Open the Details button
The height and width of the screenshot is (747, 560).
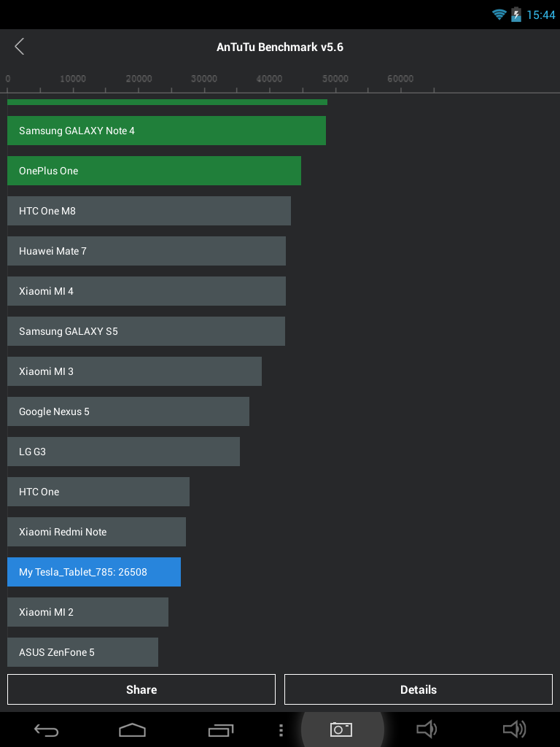pos(419,689)
